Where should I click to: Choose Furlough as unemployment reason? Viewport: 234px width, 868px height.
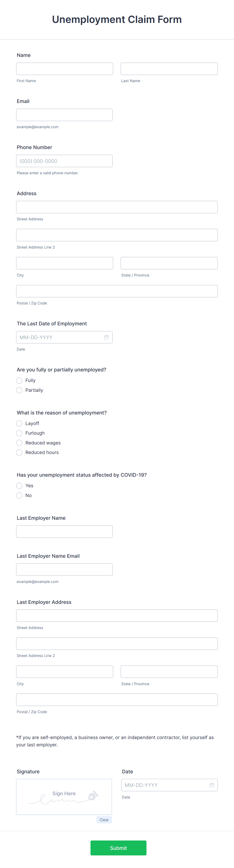pos(19,433)
